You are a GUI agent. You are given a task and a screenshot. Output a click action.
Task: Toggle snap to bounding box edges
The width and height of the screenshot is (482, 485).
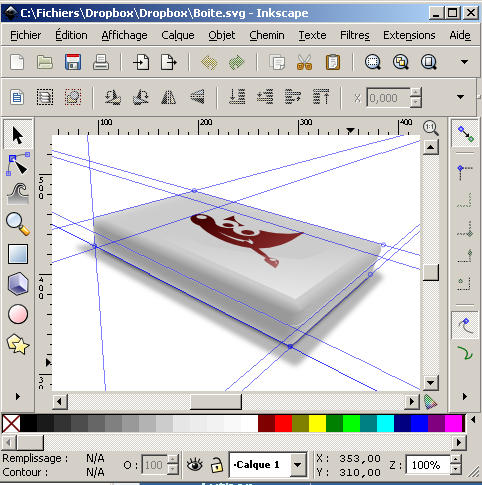point(465,200)
